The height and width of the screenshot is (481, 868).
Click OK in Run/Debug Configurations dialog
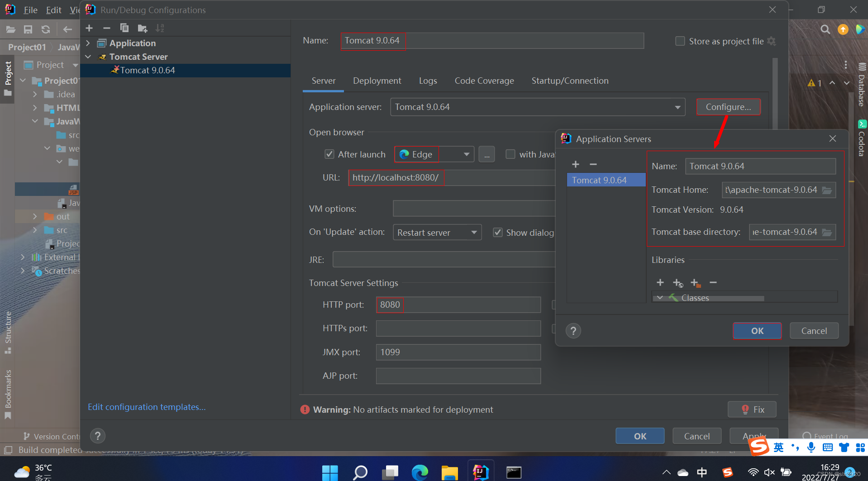[x=640, y=436]
